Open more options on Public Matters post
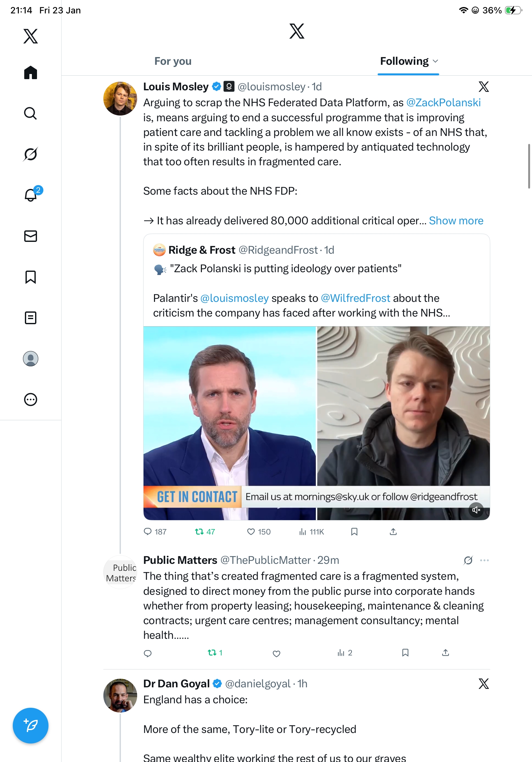The image size is (532, 762). pyautogui.click(x=484, y=561)
